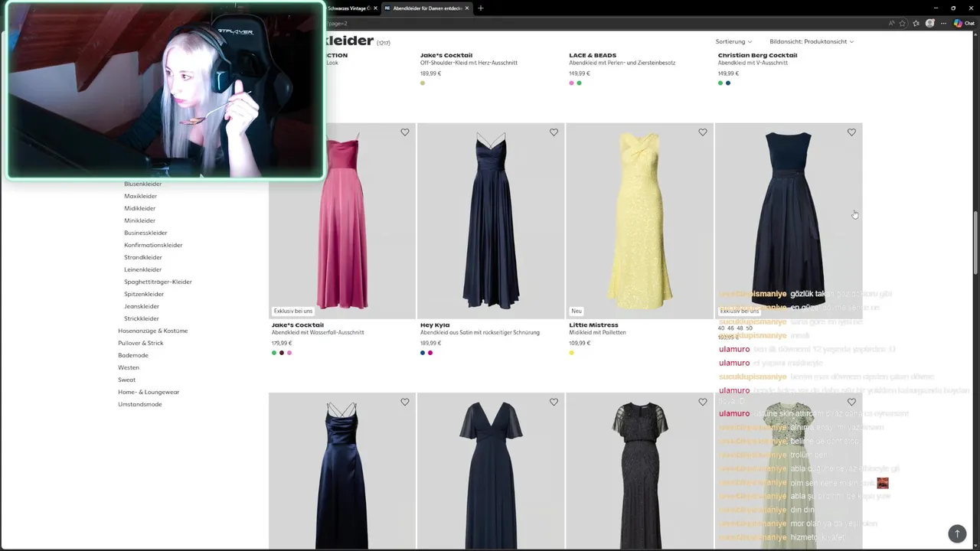Select pink color of Jake's Cocktail Wasserfall dress
This screenshot has height=551, width=980.
pos(289,353)
